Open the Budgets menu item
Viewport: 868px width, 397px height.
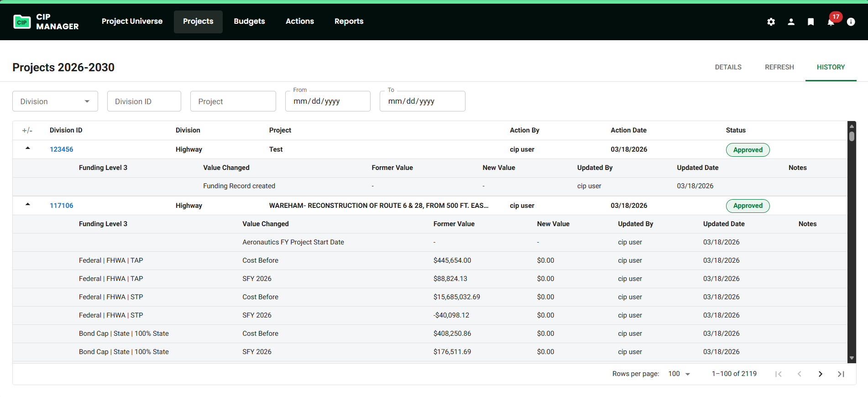coord(249,21)
